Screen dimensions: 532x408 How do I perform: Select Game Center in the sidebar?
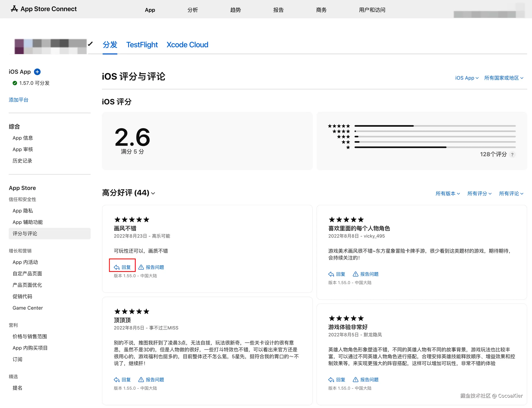(28, 308)
